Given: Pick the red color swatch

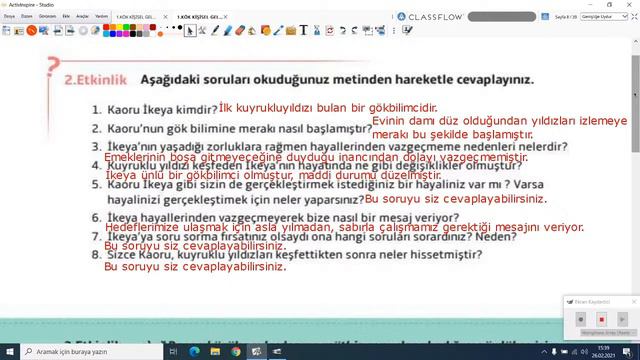Looking at the screenshot, I should point(106,27).
